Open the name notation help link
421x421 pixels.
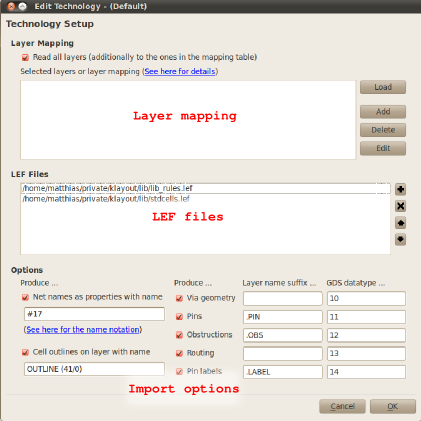coord(83,330)
